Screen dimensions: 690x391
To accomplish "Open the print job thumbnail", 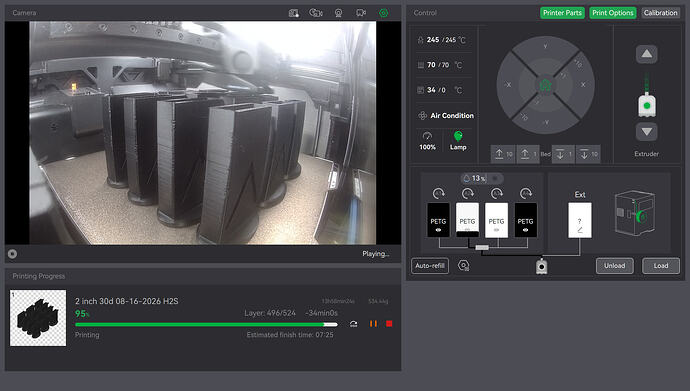I will [x=38, y=318].
